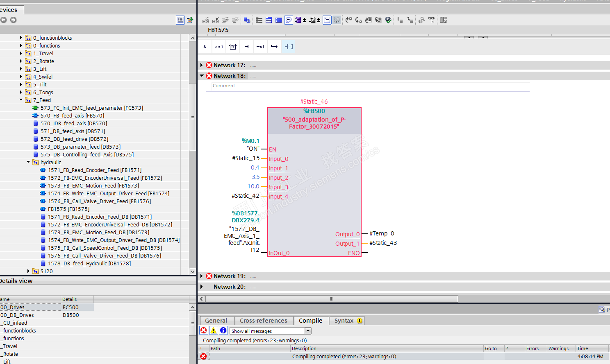Screen dimensions: 610x364
Task: Collapse Network 18
Action: pyautogui.click(x=202, y=76)
